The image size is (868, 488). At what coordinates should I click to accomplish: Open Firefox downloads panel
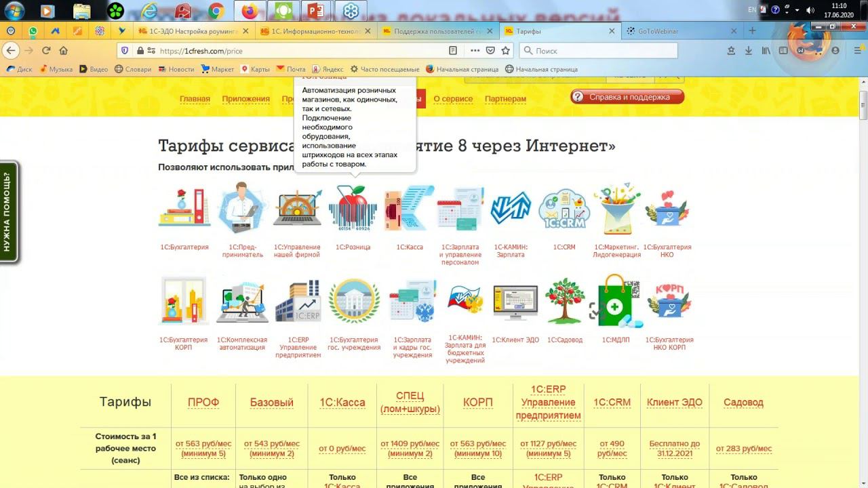[748, 50]
